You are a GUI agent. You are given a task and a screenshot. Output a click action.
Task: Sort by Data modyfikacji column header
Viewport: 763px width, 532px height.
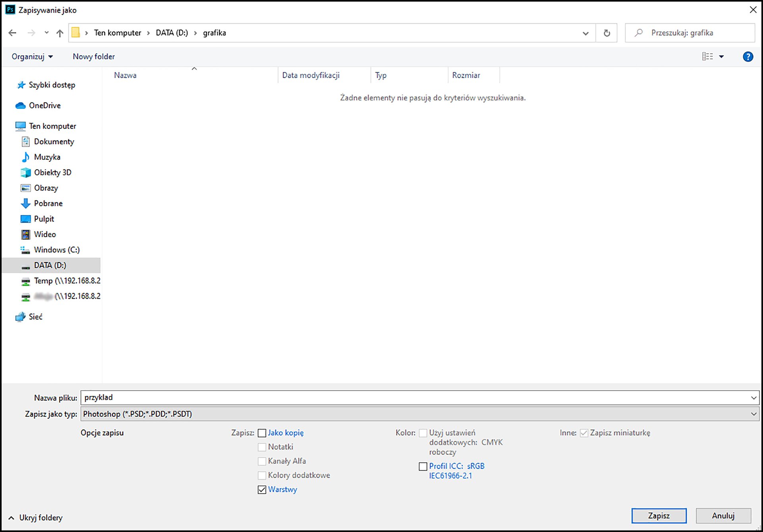(x=311, y=75)
